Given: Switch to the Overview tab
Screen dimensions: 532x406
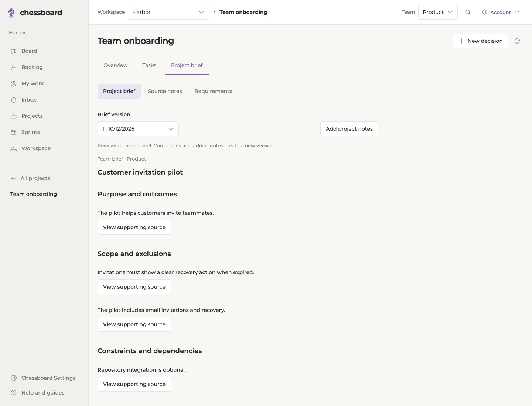Looking at the screenshot, I should point(116,65).
